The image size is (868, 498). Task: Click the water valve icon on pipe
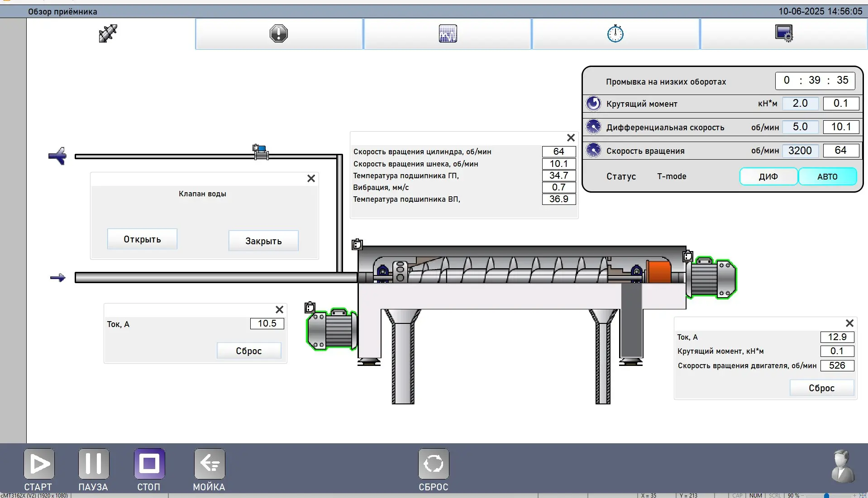coord(260,152)
